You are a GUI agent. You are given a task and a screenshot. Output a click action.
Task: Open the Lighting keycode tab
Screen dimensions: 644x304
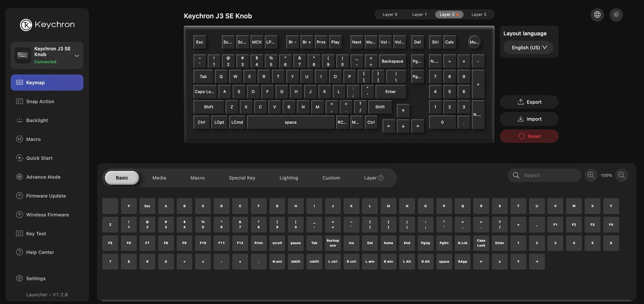289,178
